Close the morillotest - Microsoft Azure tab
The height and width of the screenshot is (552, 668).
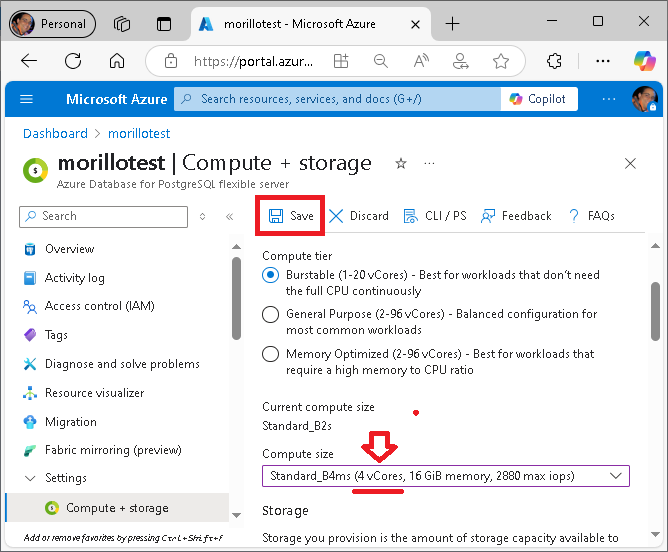(x=415, y=25)
